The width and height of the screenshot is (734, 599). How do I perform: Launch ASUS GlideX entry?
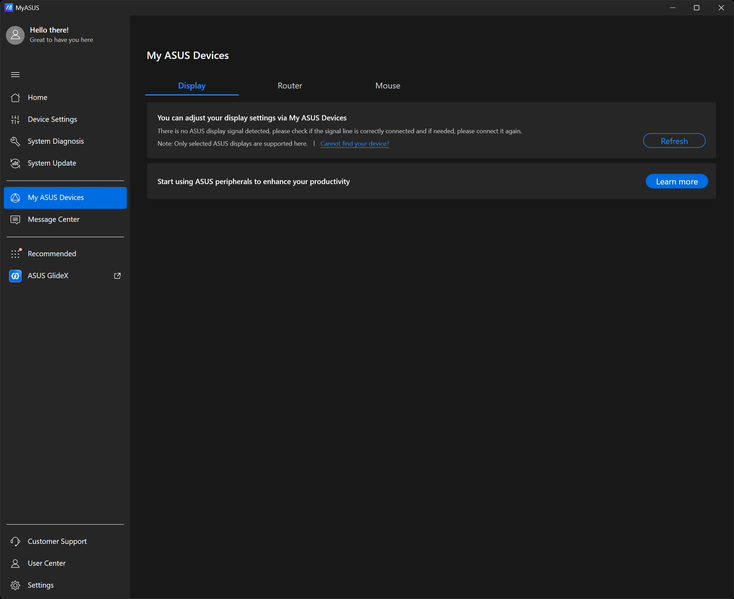pyautogui.click(x=65, y=276)
